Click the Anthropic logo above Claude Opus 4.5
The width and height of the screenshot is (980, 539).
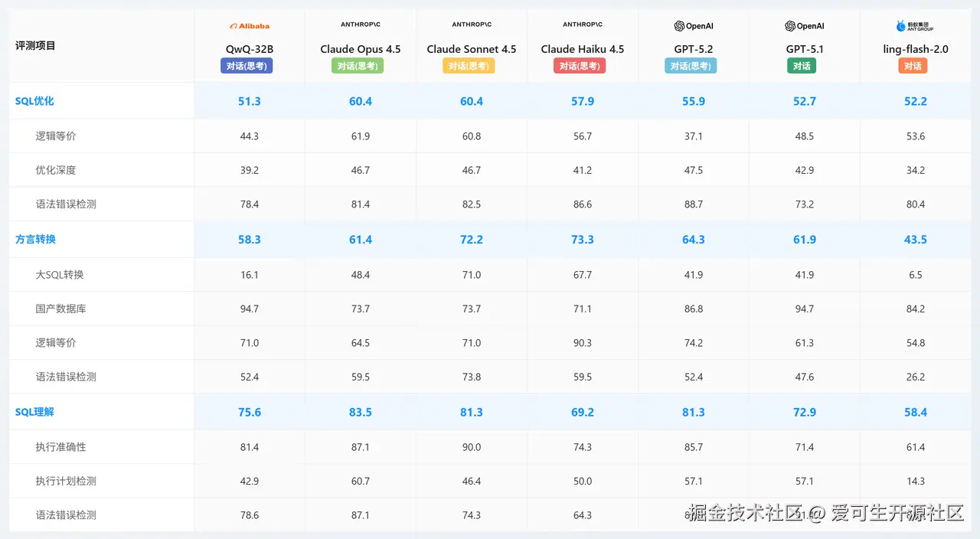361,24
